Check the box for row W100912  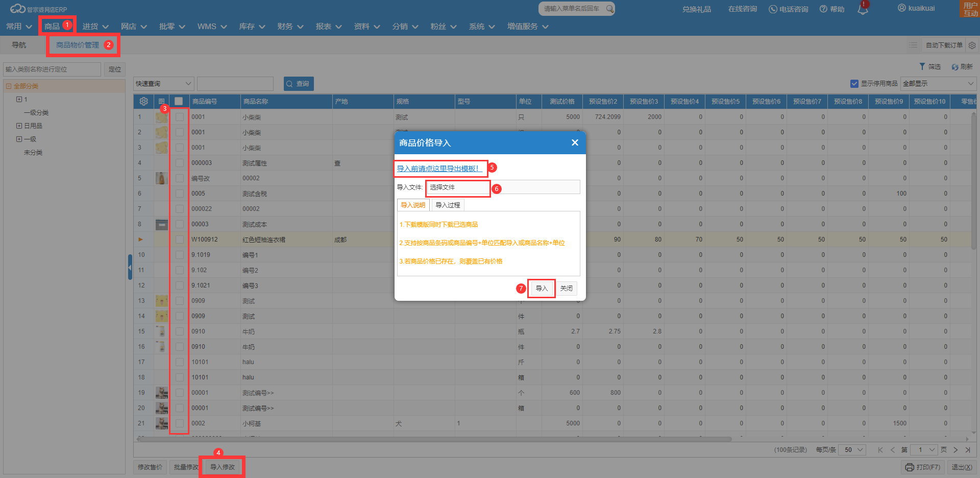tap(179, 240)
